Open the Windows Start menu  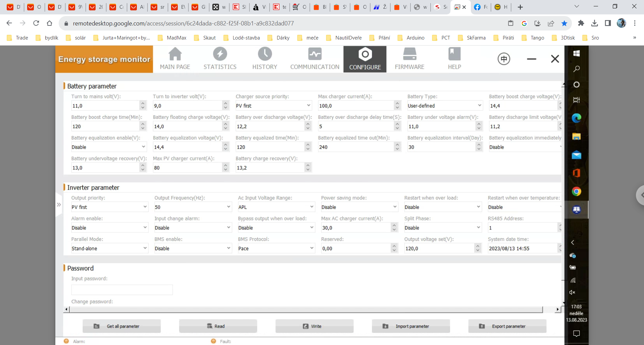pyautogui.click(x=576, y=53)
